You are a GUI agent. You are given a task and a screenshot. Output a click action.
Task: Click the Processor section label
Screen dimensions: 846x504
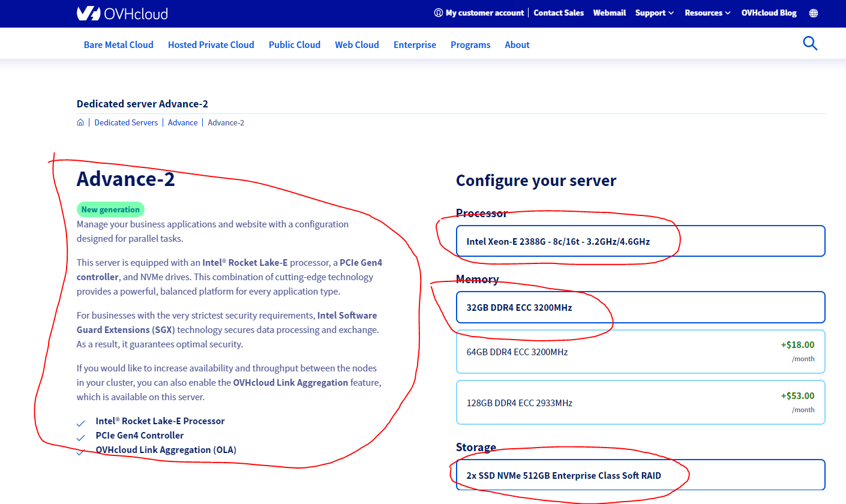coord(481,213)
